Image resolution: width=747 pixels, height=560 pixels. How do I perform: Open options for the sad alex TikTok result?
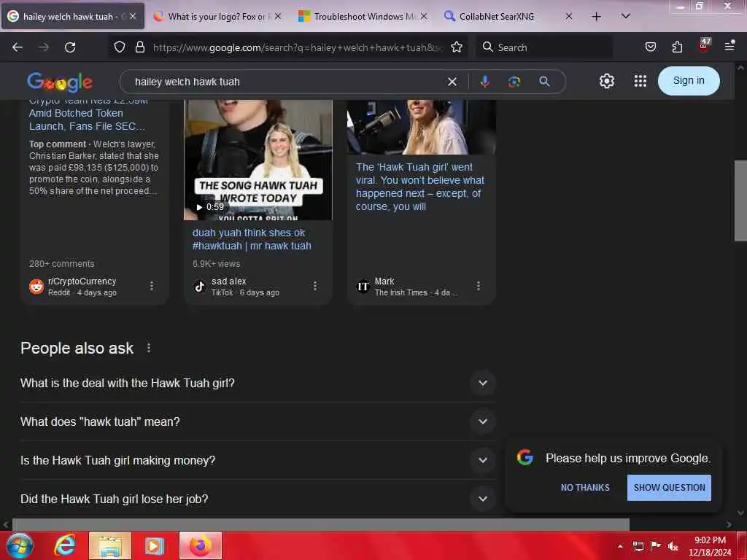pyautogui.click(x=315, y=286)
